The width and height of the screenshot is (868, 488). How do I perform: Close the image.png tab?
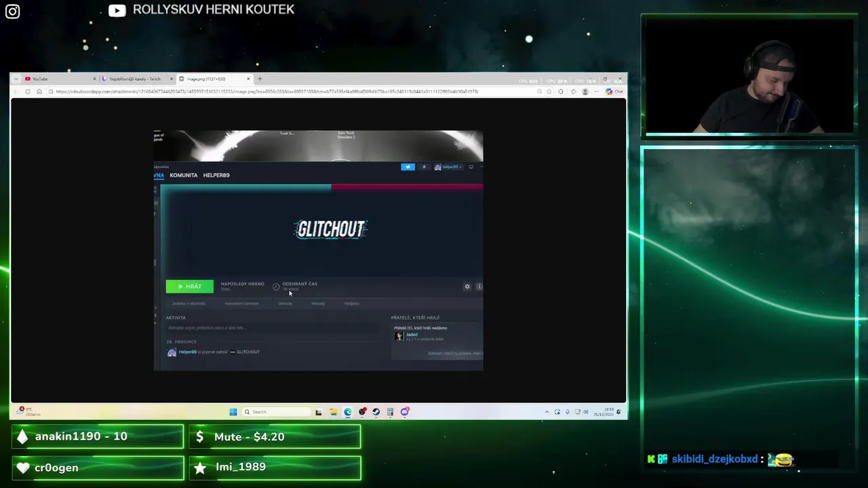tap(248, 79)
